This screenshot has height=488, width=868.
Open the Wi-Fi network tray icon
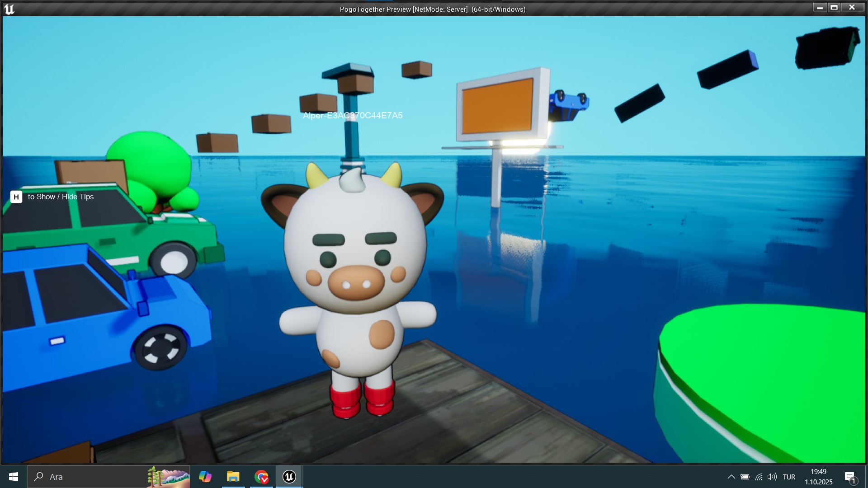pyautogui.click(x=759, y=477)
